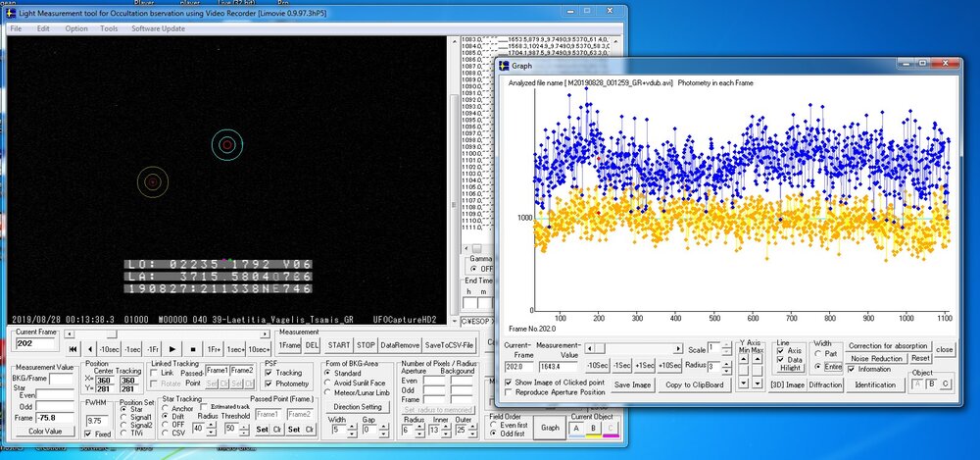Increase the BKG-Area Width spinner

pos(354,425)
